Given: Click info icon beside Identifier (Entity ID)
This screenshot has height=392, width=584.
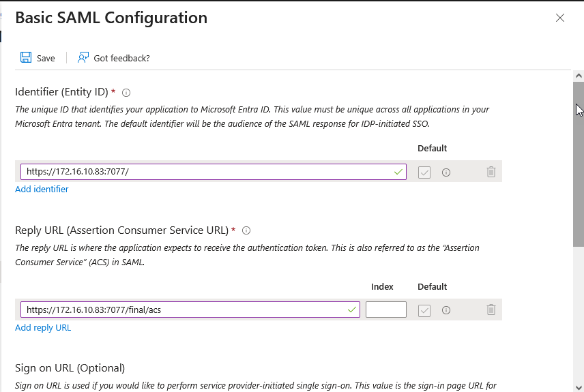Looking at the screenshot, I should click(x=126, y=93).
